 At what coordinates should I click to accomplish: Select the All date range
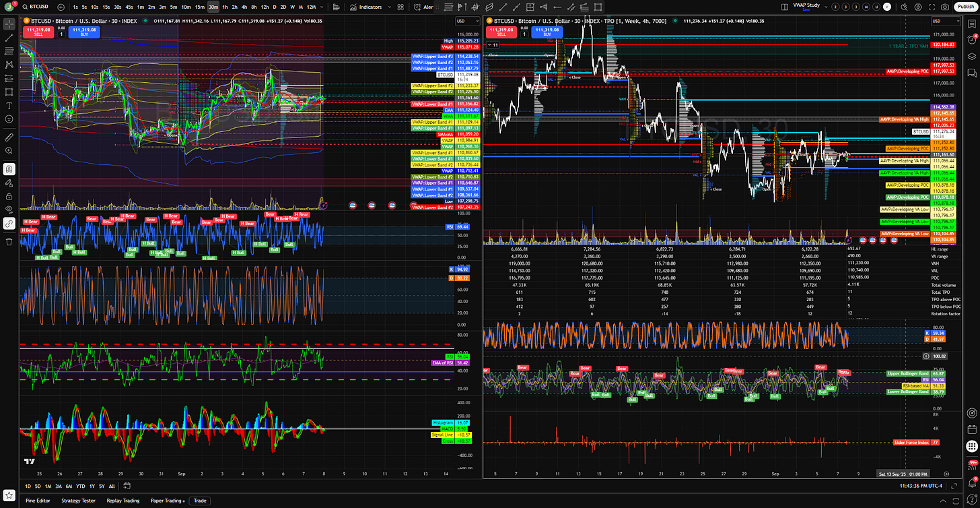[112, 486]
